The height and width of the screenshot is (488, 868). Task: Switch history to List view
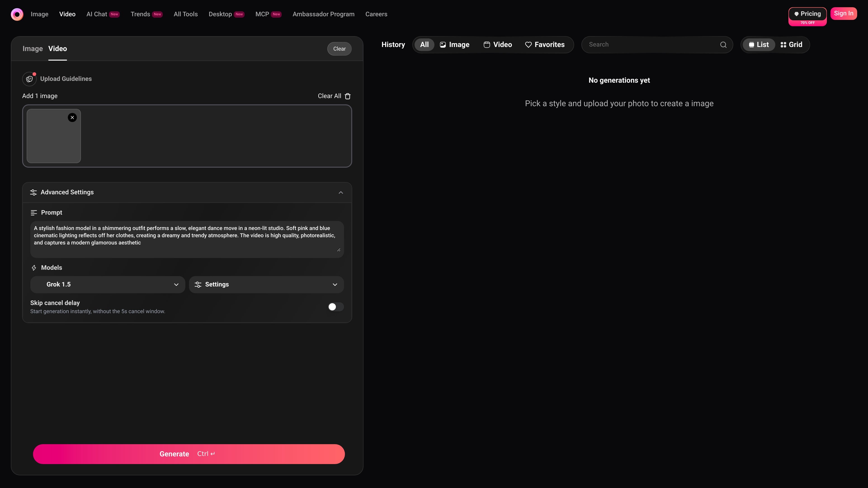tap(759, 45)
